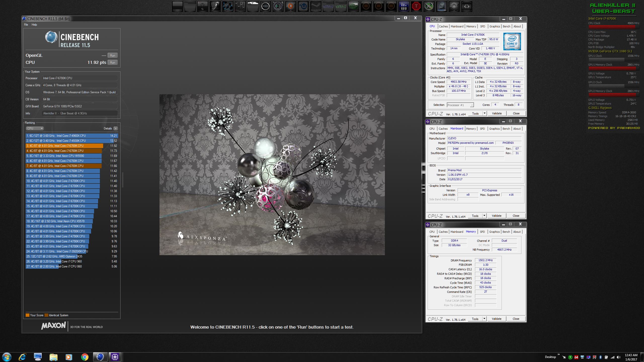Click the CPU-Z dock shortcut
This screenshot has height=362, width=644.
coord(328,6)
